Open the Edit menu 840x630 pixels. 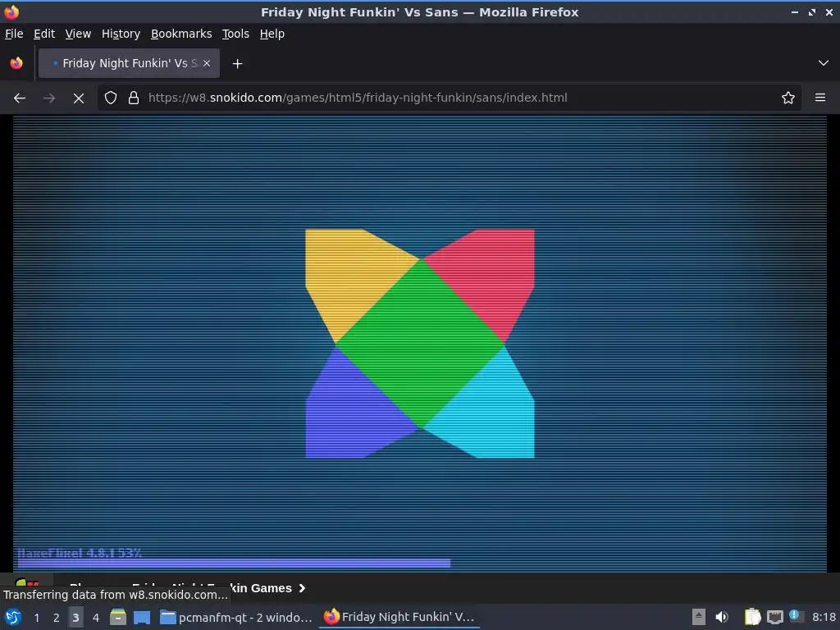coord(44,34)
